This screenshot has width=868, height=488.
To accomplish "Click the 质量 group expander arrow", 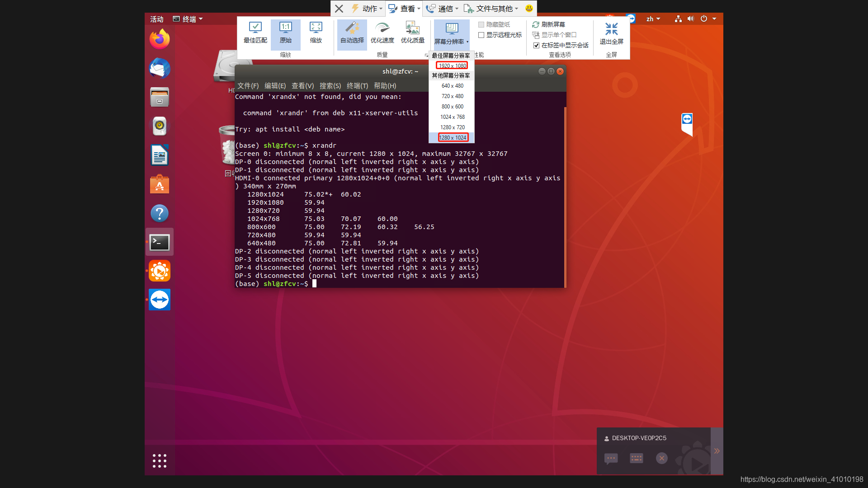I will (426, 55).
